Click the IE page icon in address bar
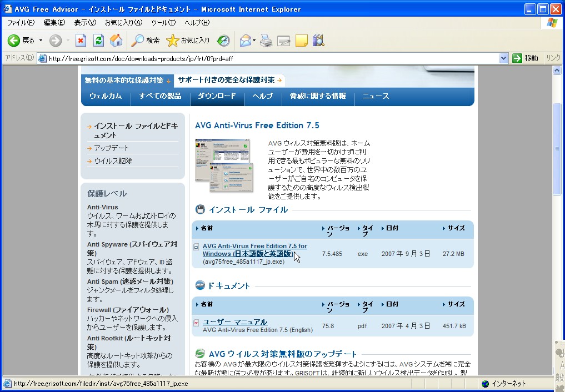The height and width of the screenshot is (392, 565). pos(43,58)
